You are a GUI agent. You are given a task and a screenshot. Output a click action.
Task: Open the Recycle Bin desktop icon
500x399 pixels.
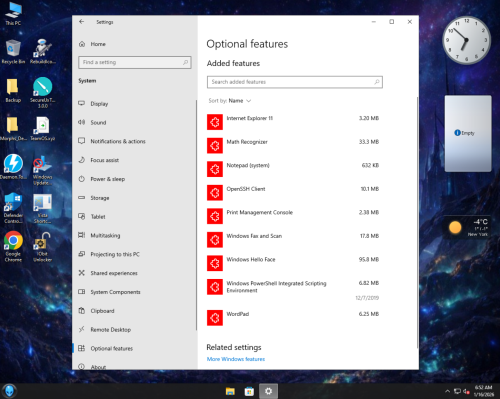point(13,52)
